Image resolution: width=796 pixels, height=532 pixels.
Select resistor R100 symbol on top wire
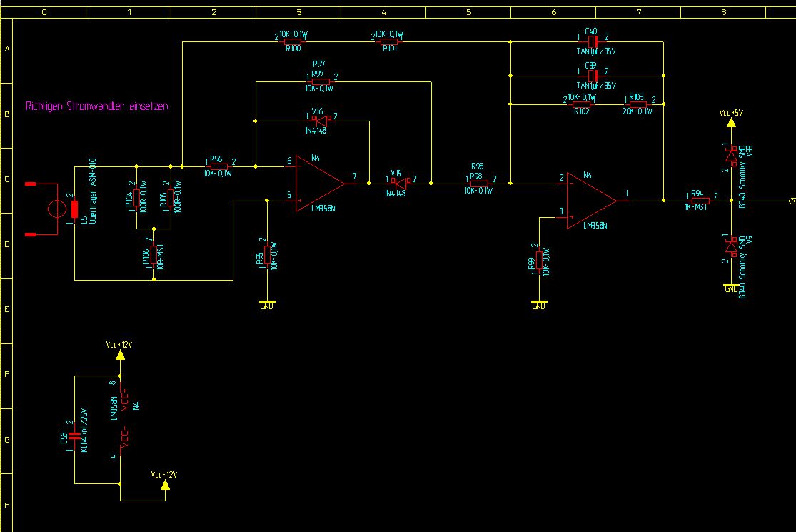[x=293, y=42]
